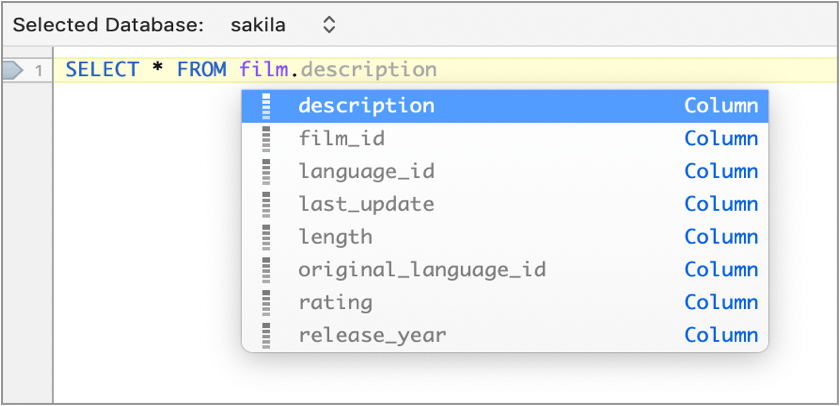This screenshot has width=840, height=406.
Task: Click the film table name in query
Action: [x=264, y=70]
